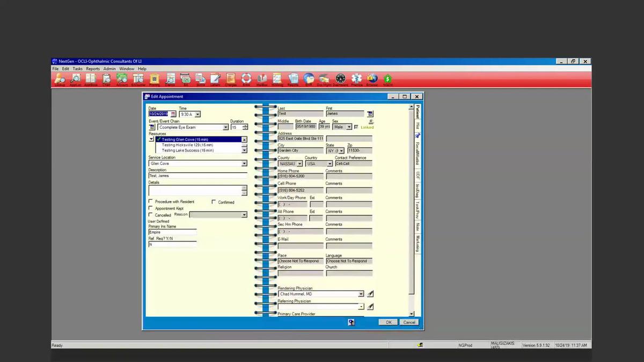Open the Reports menu
644x362 pixels.
click(93, 69)
